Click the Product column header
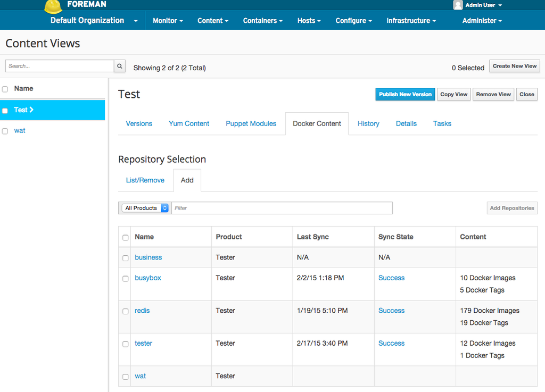 coord(229,237)
